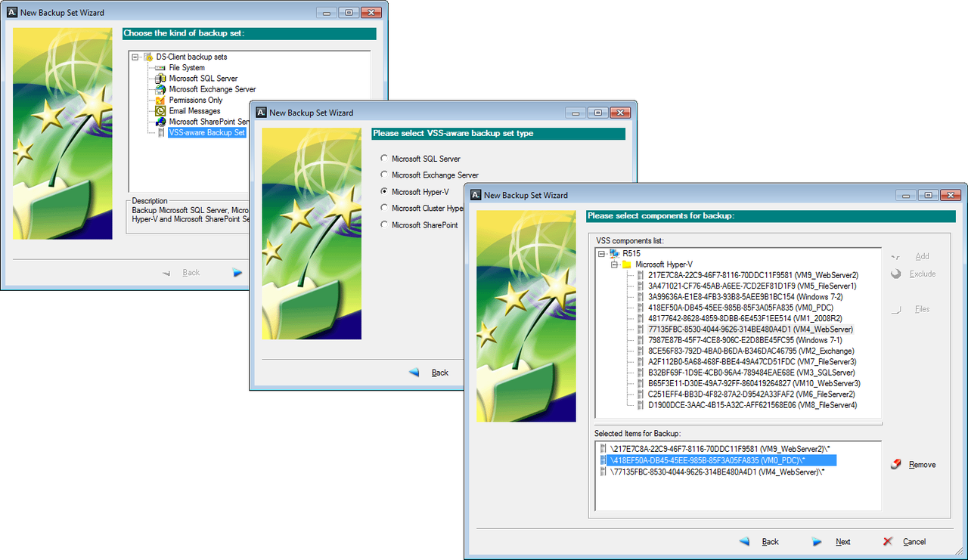Click Remove eraser icon

[x=896, y=464]
